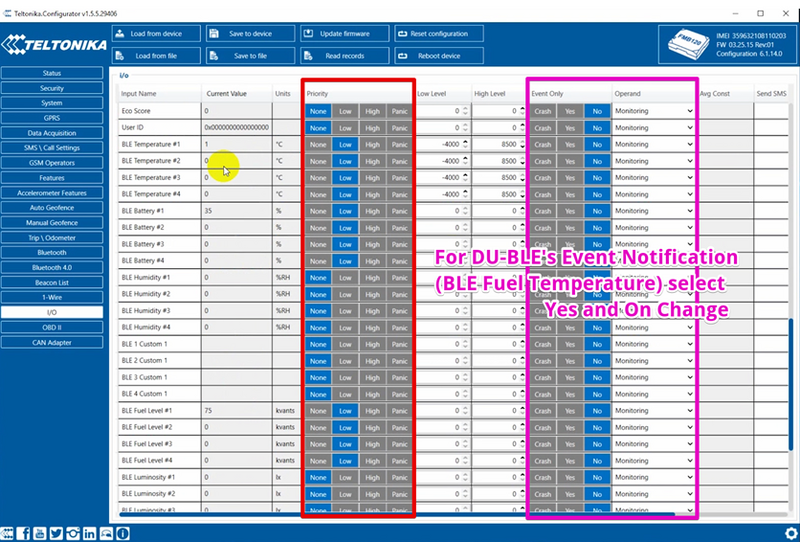Open the Operand dropdown for BLE Fuel Level #4
Image resolution: width=800 pixels, height=542 pixels.
654,461
